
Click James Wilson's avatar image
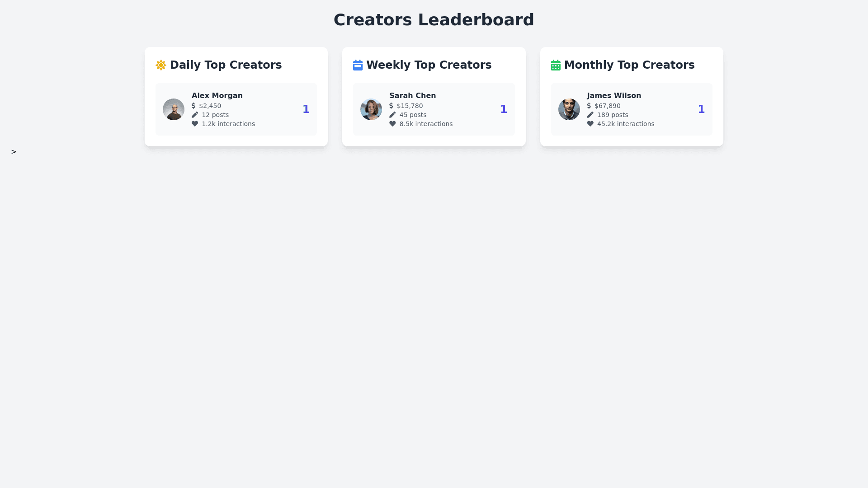[569, 109]
